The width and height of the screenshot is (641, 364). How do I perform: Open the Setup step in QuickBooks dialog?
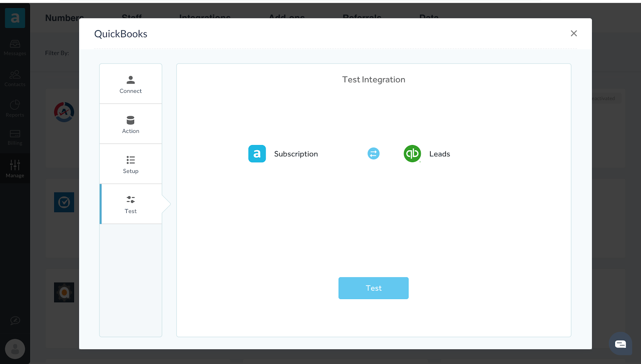click(x=131, y=164)
